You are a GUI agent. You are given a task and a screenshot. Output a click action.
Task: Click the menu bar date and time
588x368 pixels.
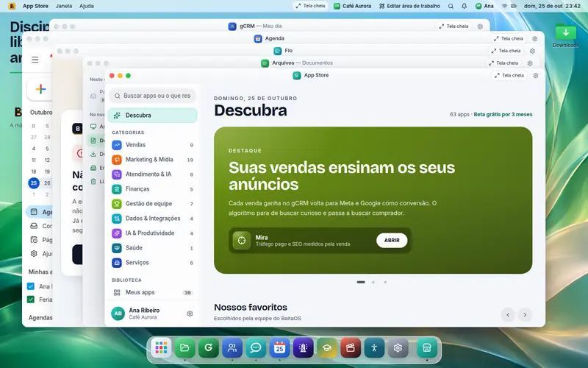click(552, 6)
